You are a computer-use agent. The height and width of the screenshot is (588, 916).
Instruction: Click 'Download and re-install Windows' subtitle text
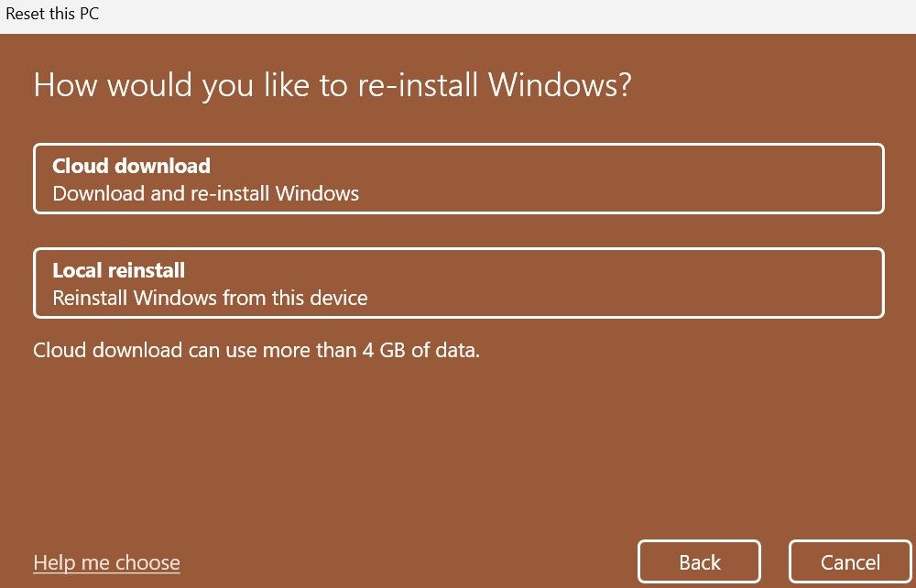pyautogui.click(x=206, y=193)
